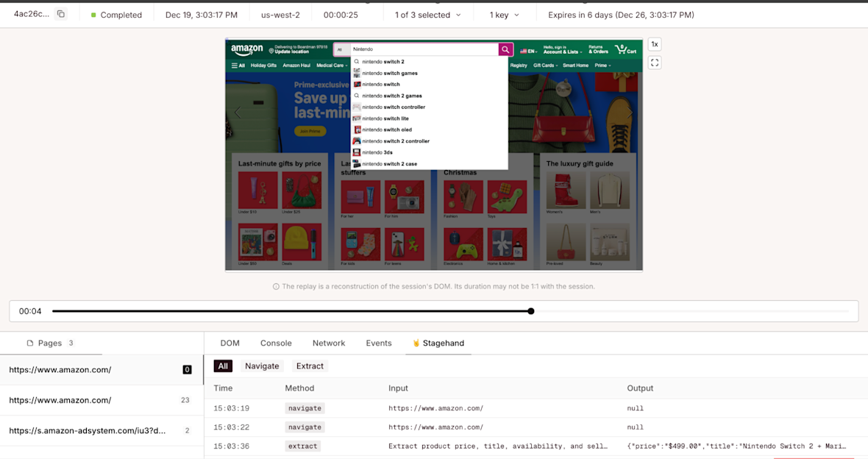
Task: Switch to the Network tab
Action: [x=329, y=344]
